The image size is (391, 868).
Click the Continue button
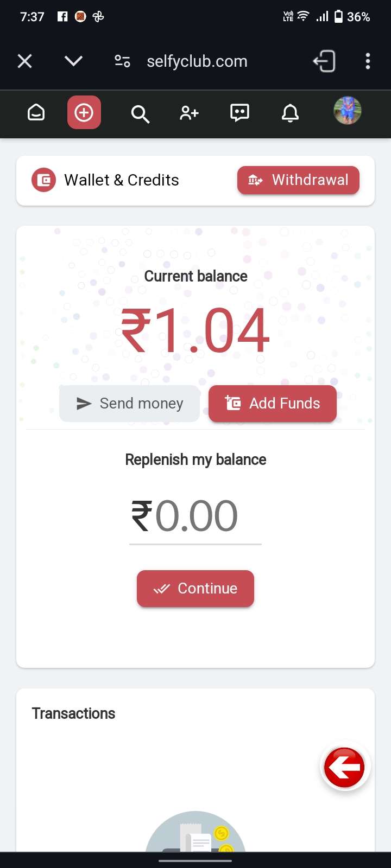point(195,589)
